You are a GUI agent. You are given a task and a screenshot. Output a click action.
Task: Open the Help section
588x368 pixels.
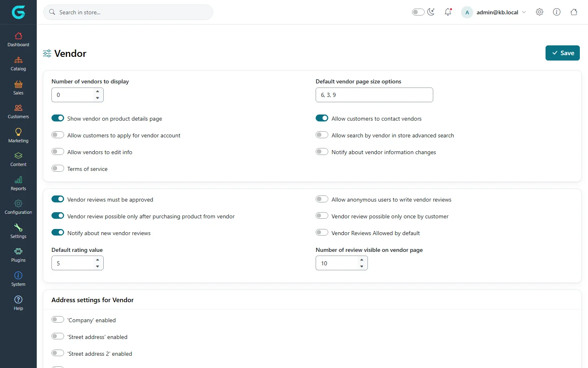[18, 303]
